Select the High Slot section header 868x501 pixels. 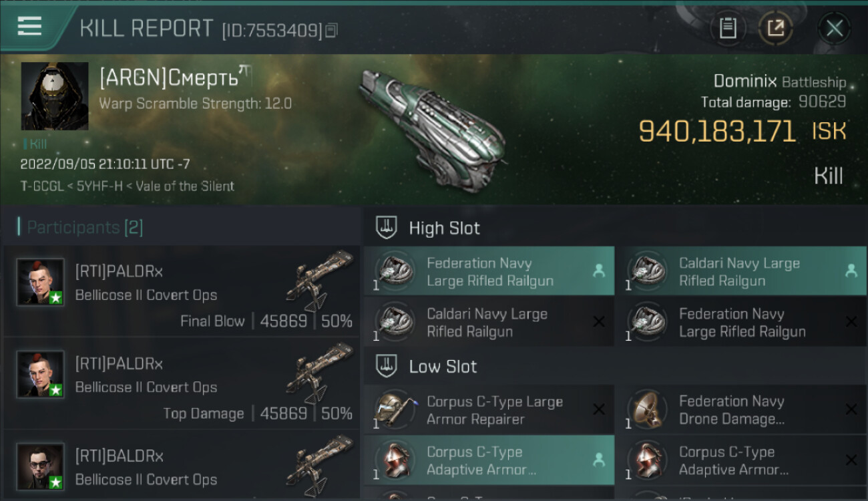click(444, 228)
